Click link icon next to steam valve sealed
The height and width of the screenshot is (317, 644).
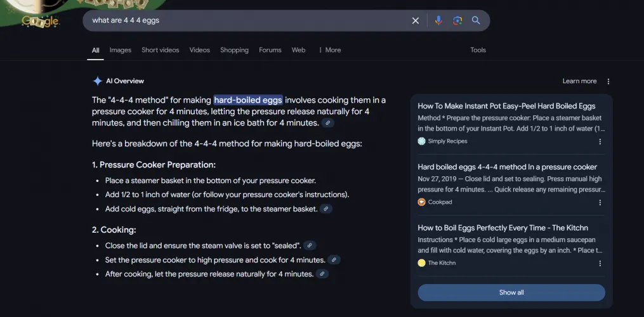pos(310,245)
